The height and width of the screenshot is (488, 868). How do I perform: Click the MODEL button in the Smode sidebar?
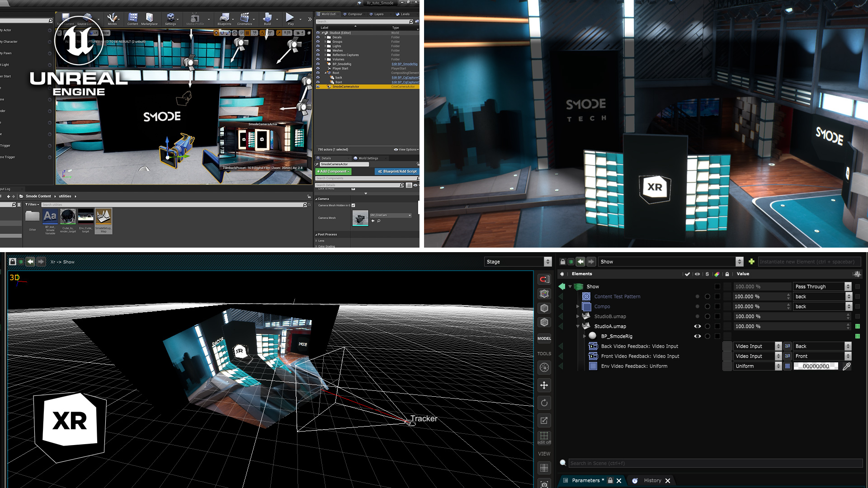(x=544, y=338)
